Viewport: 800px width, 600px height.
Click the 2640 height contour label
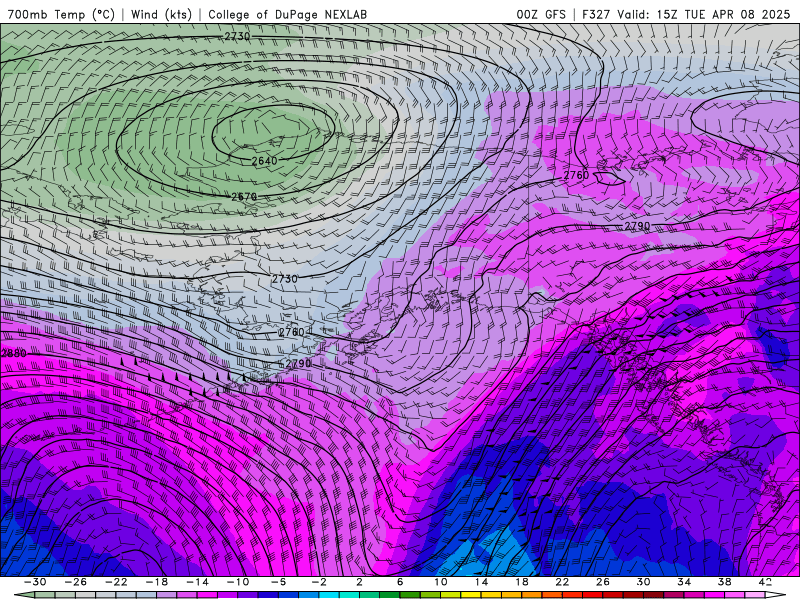pyautogui.click(x=264, y=161)
